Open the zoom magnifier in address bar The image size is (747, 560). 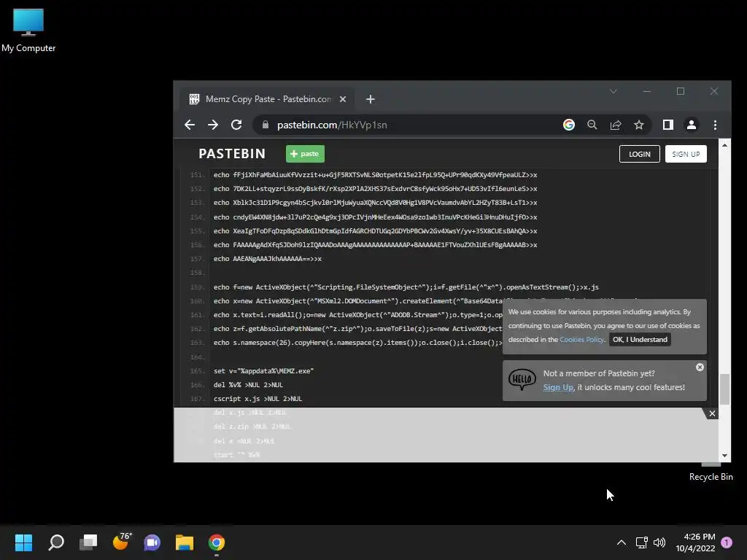coord(592,125)
